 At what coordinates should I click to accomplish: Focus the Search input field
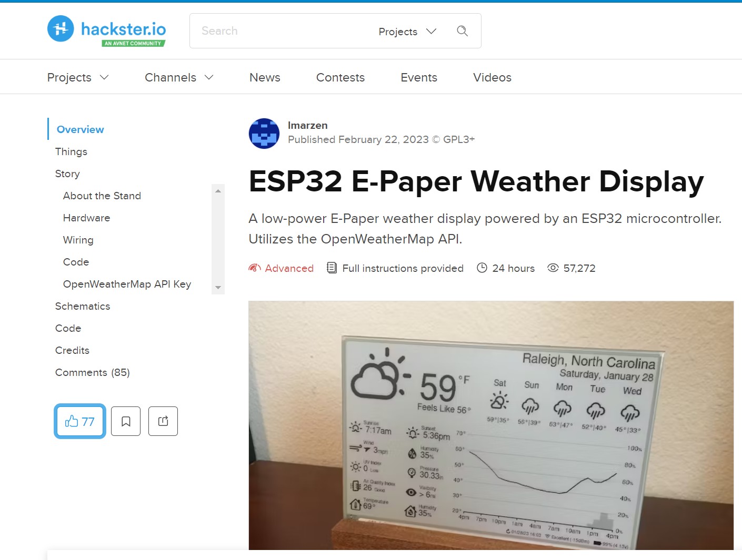[284, 31]
